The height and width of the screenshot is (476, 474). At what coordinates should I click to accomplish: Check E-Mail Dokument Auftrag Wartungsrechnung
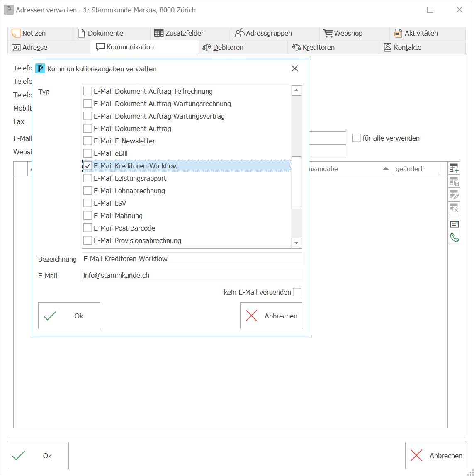88,104
